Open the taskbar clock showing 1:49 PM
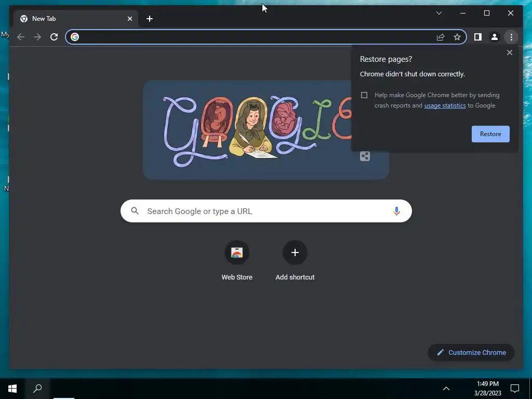The width and height of the screenshot is (532, 399). pos(487,389)
